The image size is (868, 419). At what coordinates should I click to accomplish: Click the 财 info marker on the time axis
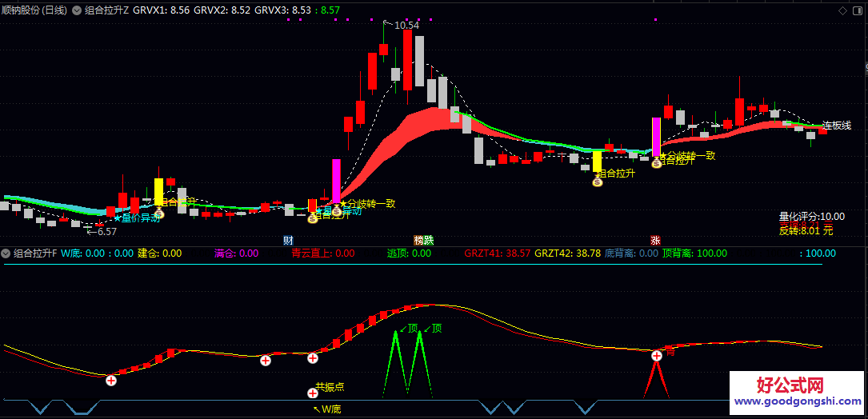(288, 240)
